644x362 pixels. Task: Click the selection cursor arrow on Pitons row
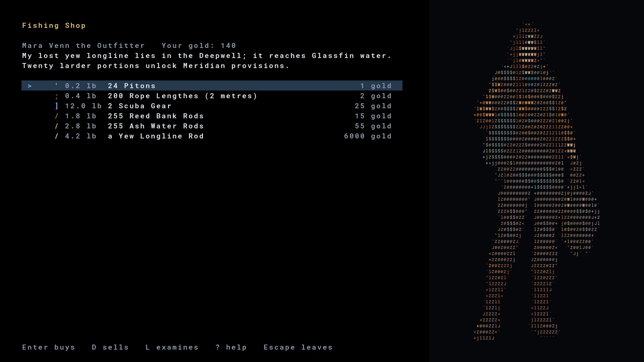point(30,86)
